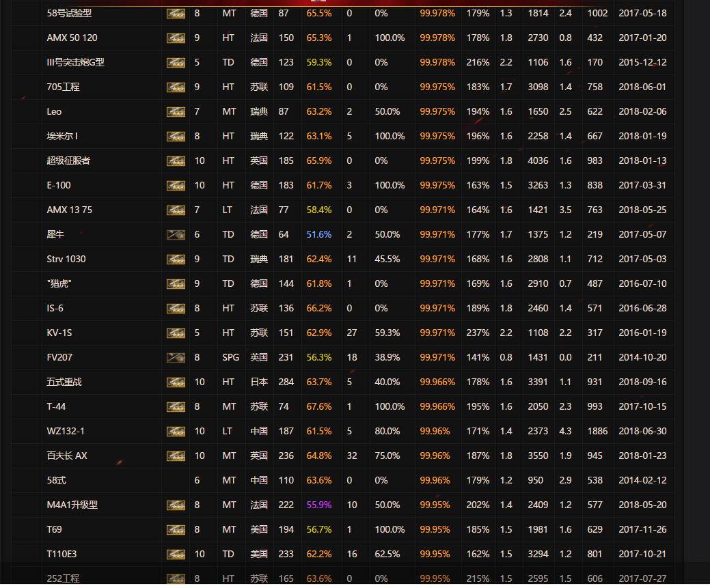Click the 58式 tank name
Viewport: 710px width, 588px height.
click(x=56, y=480)
